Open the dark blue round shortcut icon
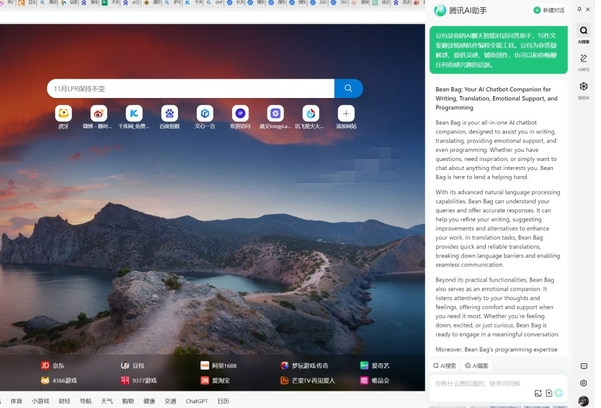The width and height of the screenshot is (601, 408). point(240,114)
